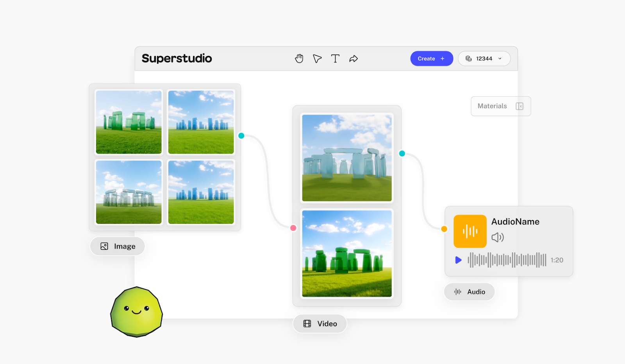
Task: Toggle the Materials sidebar collapse icon
Action: (x=520, y=106)
